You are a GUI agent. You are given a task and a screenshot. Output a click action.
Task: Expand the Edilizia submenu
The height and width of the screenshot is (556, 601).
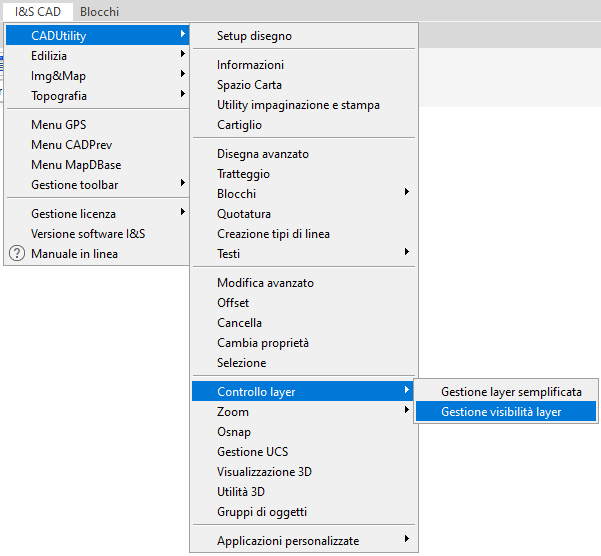(97, 56)
